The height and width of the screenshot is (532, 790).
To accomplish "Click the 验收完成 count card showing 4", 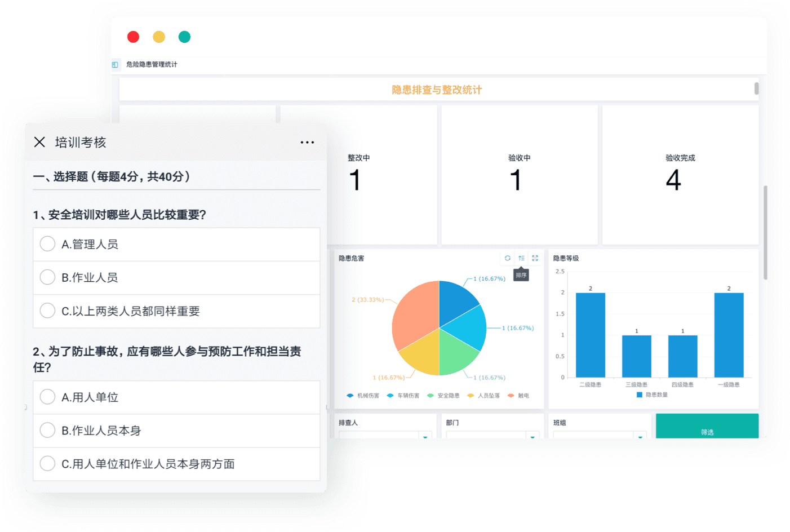I will click(x=681, y=175).
